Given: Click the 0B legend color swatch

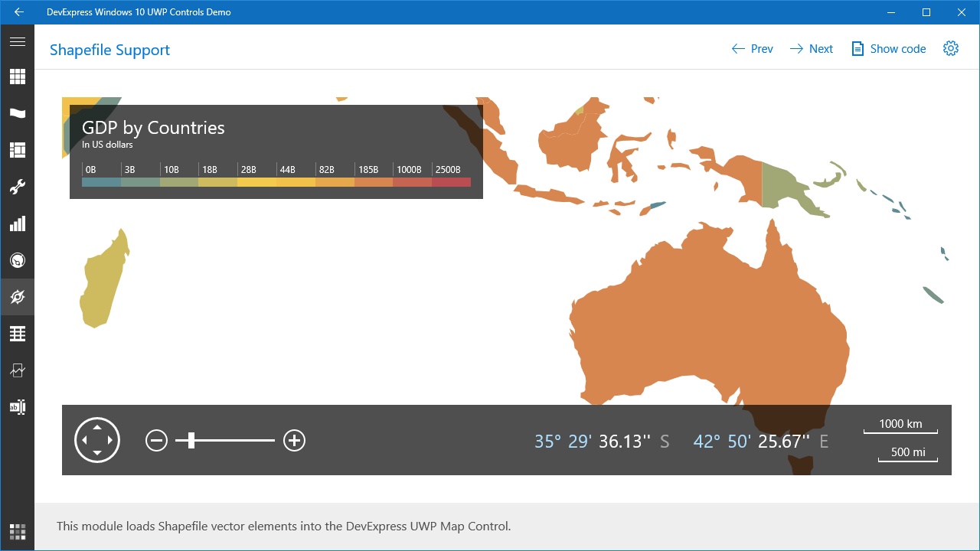Looking at the screenshot, I should pos(101,182).
